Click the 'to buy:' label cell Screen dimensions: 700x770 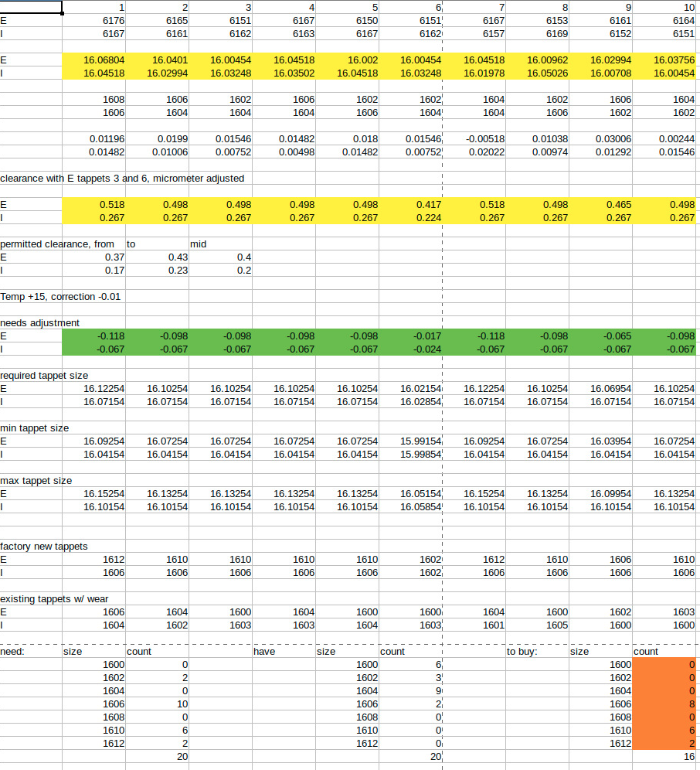point(522,652)
